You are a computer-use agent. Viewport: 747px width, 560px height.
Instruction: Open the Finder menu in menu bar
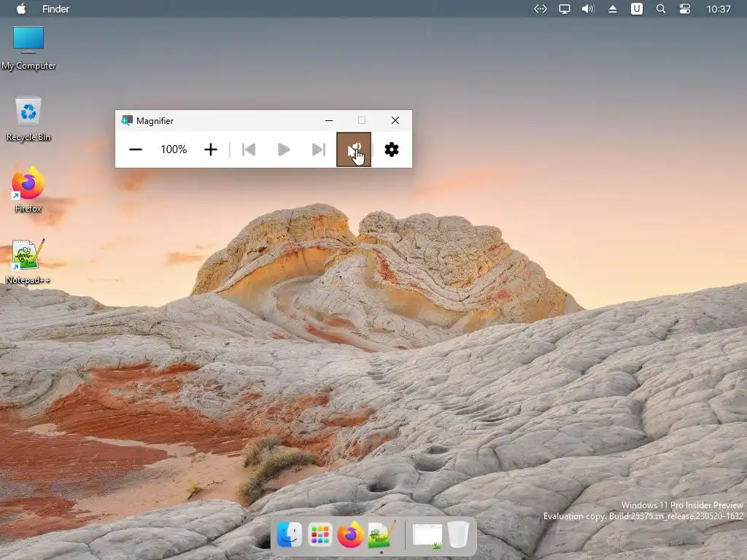point(55,9)
